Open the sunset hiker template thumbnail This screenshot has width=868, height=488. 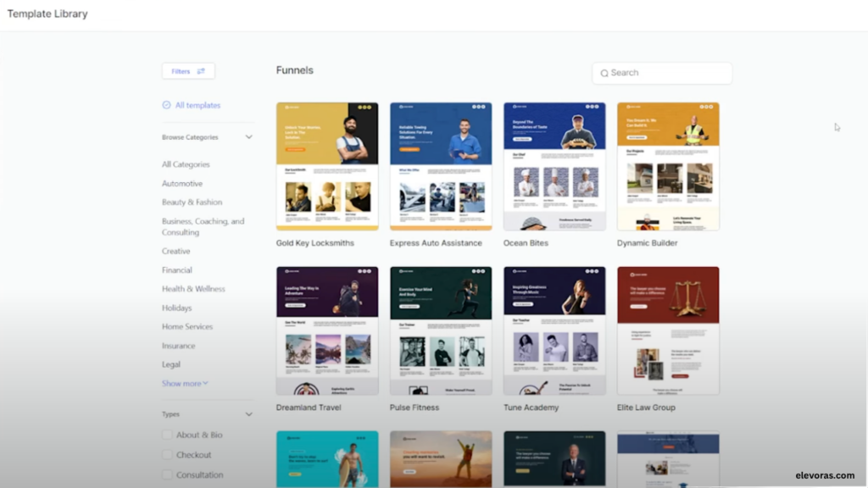pos(441,459)
